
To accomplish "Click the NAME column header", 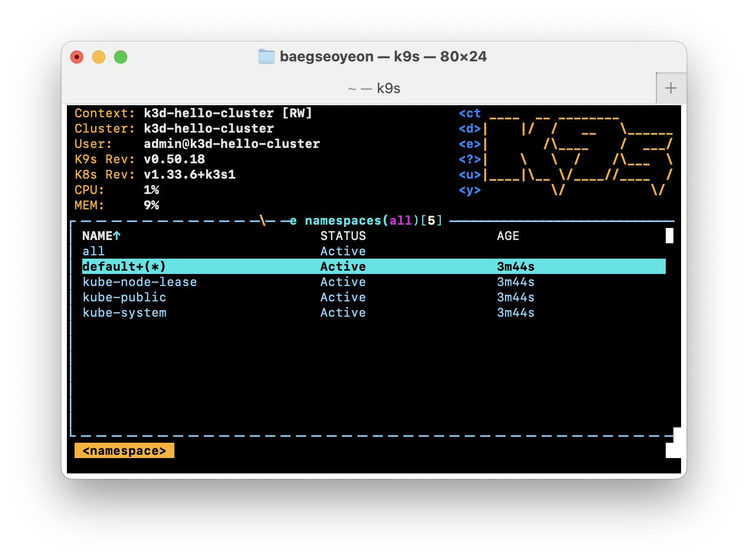I will coord(101,236).
